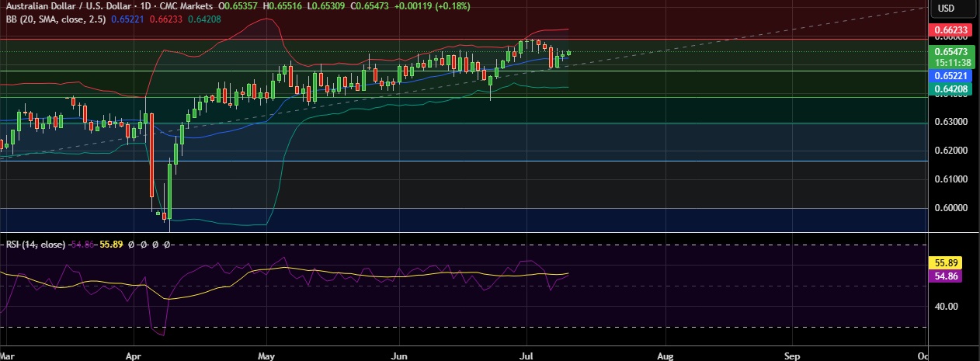The image size is (980, 361).
Task: Click the red 0.66233 price axis label
Action: pyautogui.click(x=950, y=30)
